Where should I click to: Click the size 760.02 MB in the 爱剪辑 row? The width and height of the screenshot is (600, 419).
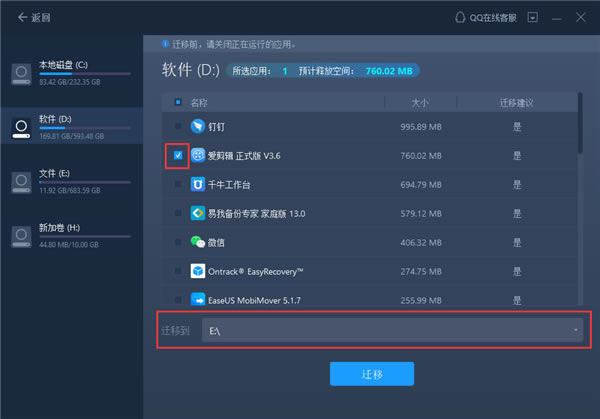point(421,156)
